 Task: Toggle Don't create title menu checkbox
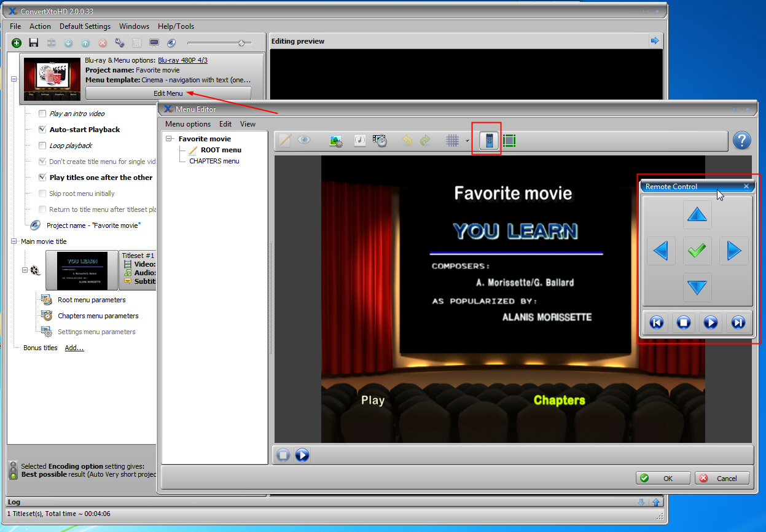(42, 162)
